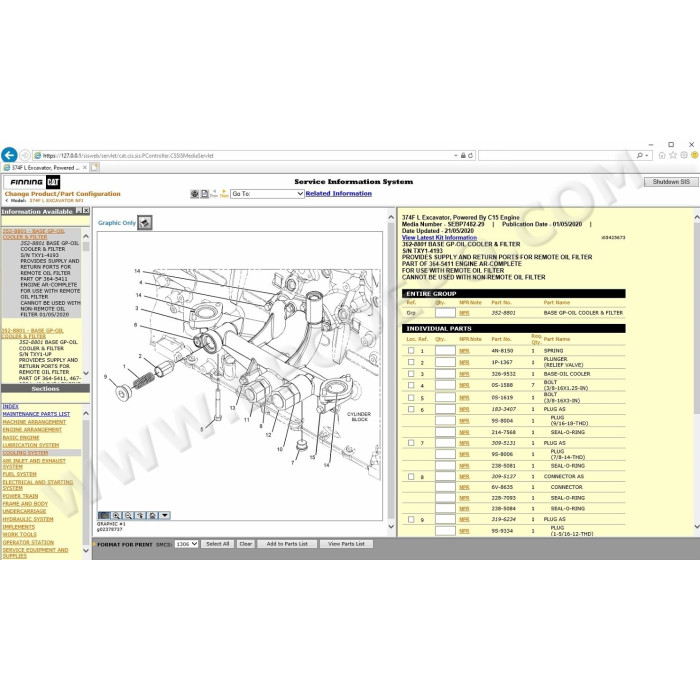700x700 pixels.
Task: Click the Graphic Only text link
Action: coord(117,223)
